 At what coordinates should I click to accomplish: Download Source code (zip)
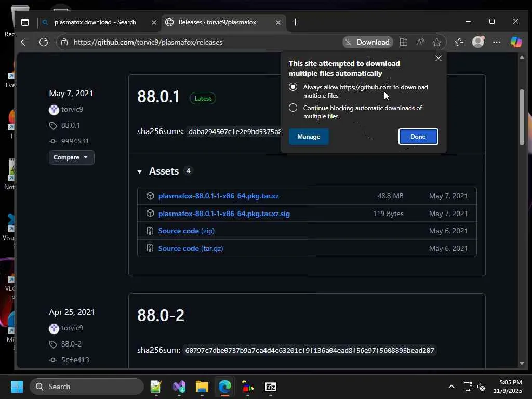point(187,231)
